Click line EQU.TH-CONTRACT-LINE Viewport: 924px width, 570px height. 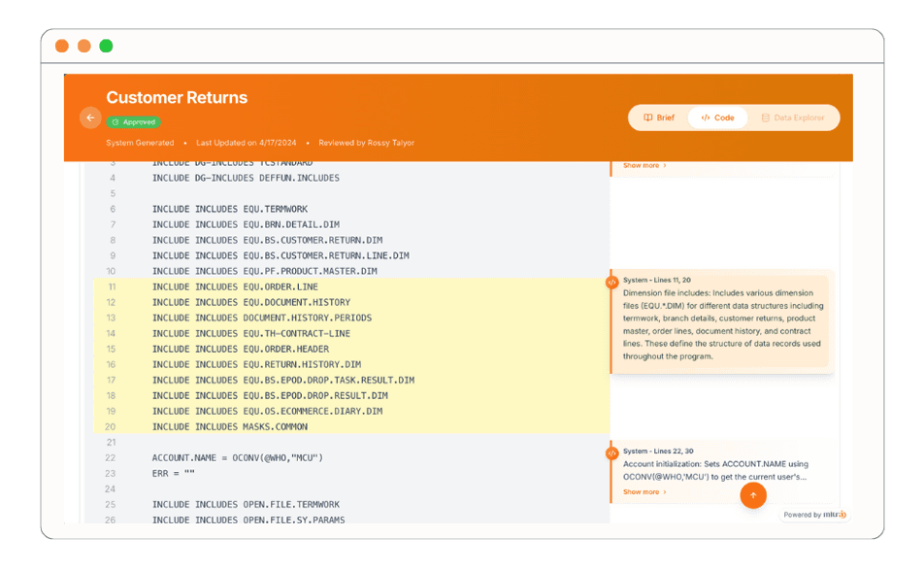[x=251, y=333]
